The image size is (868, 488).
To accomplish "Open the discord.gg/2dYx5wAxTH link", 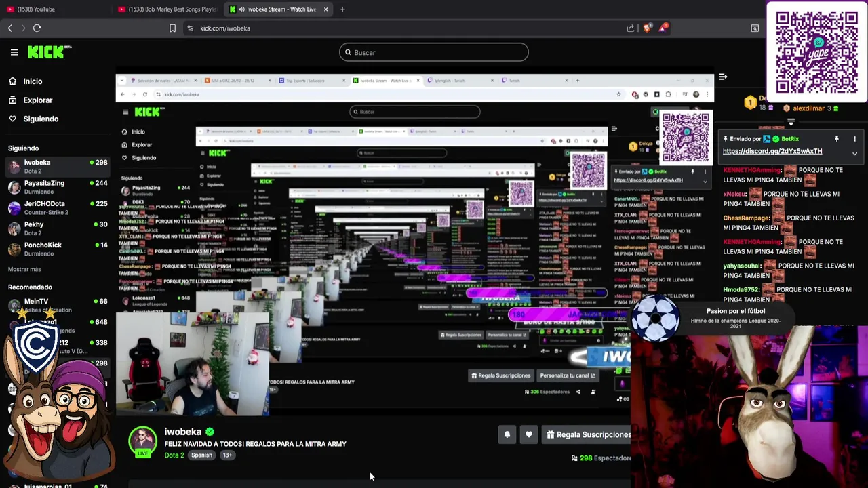I will point(772,151).
